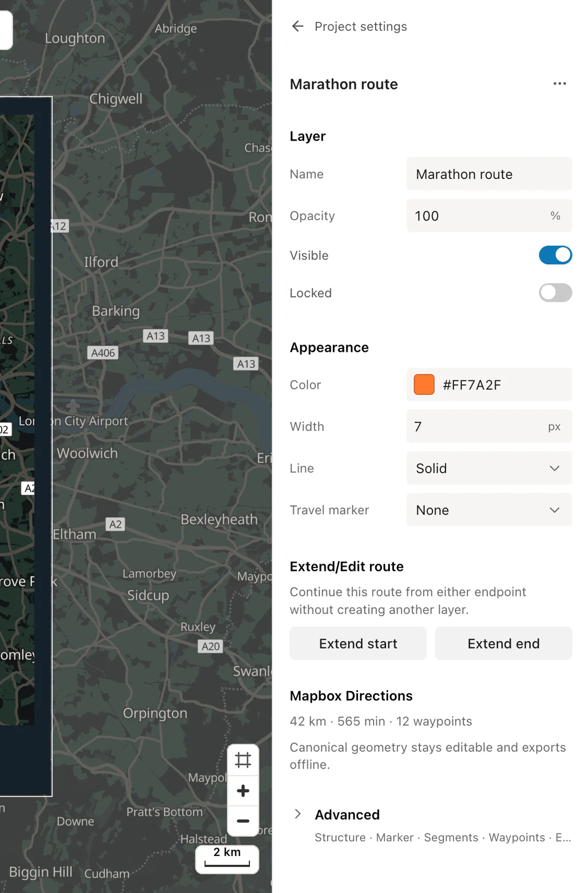Zoom in the map with plus button
The image size is (588, 893).
[x=243, y=791]
